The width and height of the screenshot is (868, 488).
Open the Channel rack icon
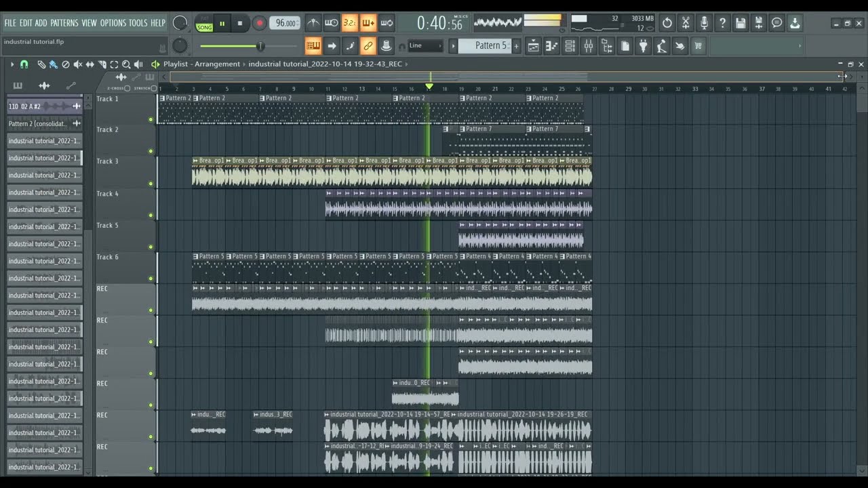(570, 46)
